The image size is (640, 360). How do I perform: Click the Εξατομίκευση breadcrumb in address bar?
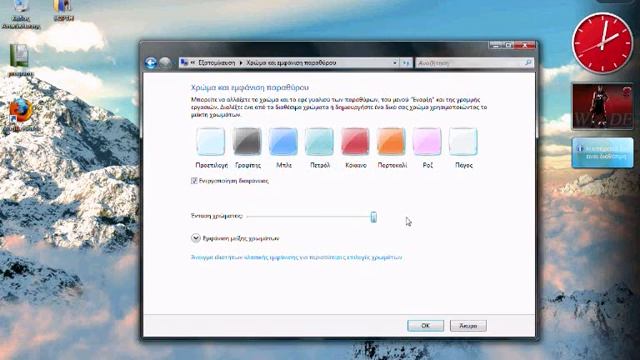[x=217, y=63]
